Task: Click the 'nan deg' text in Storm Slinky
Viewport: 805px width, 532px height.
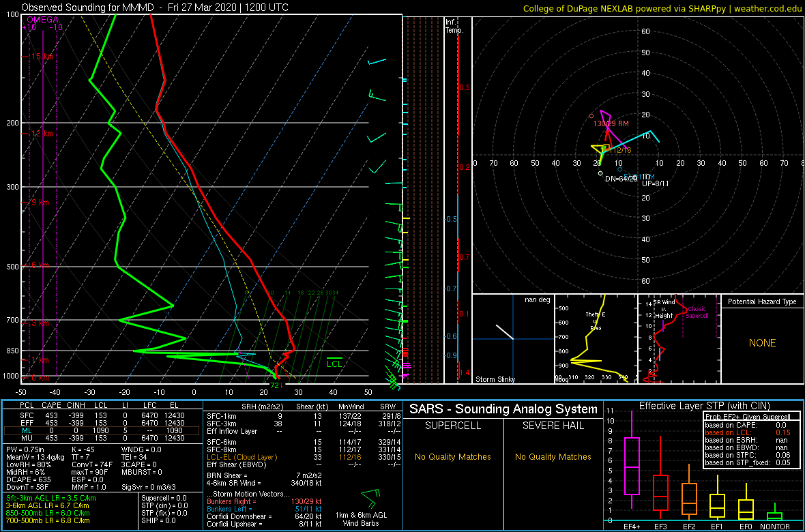Action: [538, 300]
